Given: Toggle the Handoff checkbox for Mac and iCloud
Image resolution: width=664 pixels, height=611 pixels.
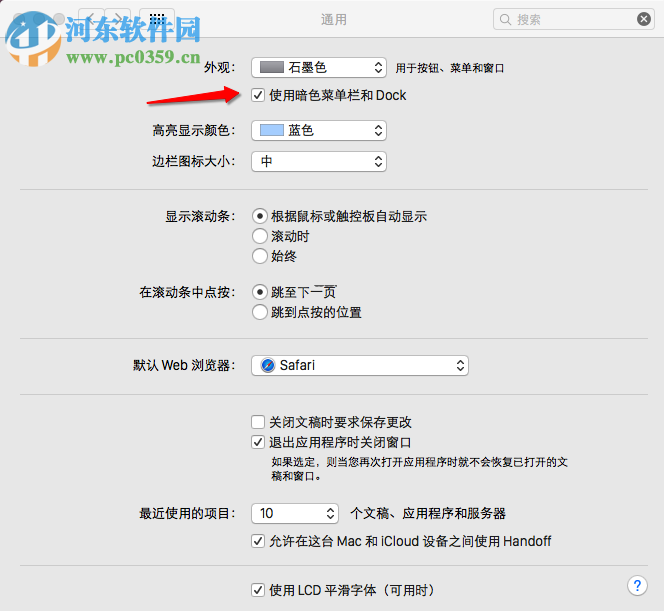Looking at the screenshot, I should 258,541.
